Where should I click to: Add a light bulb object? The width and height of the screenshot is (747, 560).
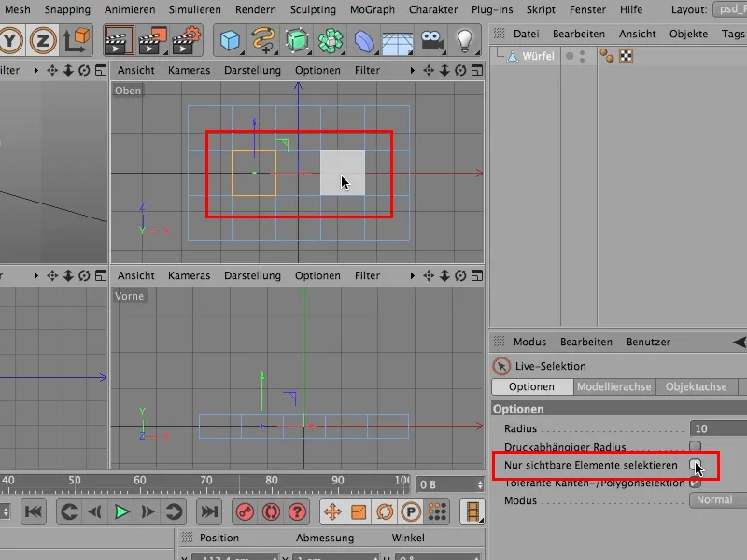[464, 41]
